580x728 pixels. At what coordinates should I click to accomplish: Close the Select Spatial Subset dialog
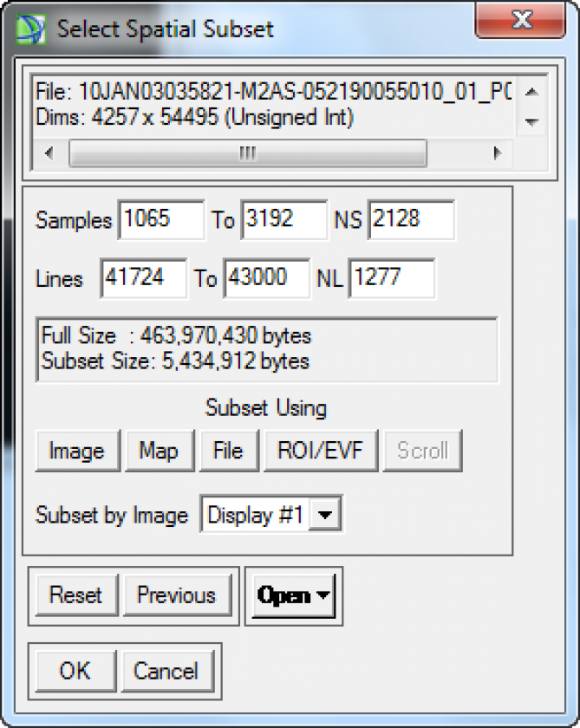click(x=520, y=20)
